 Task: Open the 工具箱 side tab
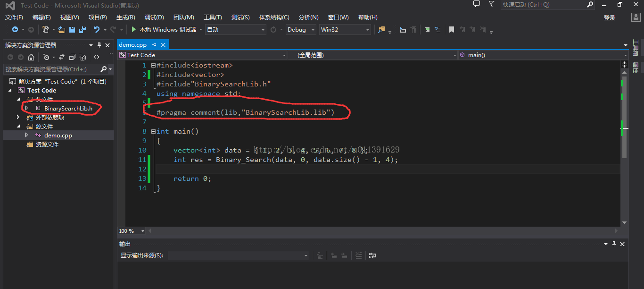click(636, 47)
